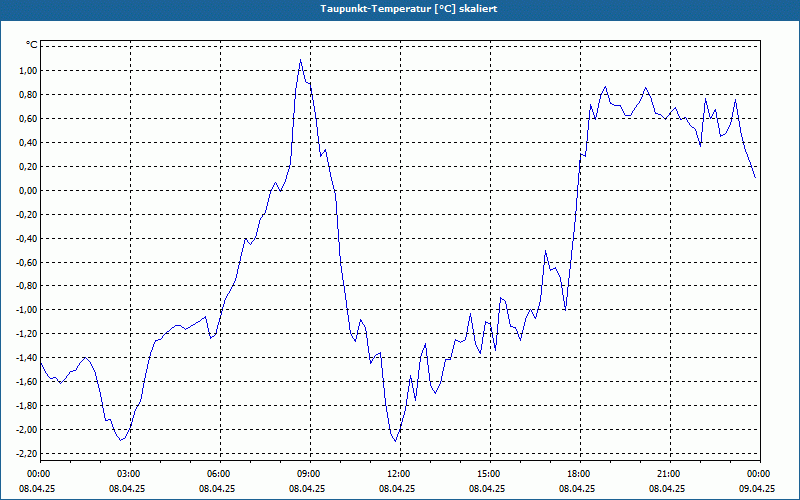Viewport: 800px width, 500px height.
Task: Click the 08.04.25 date under 15:00
Action: tap(488, 488)
